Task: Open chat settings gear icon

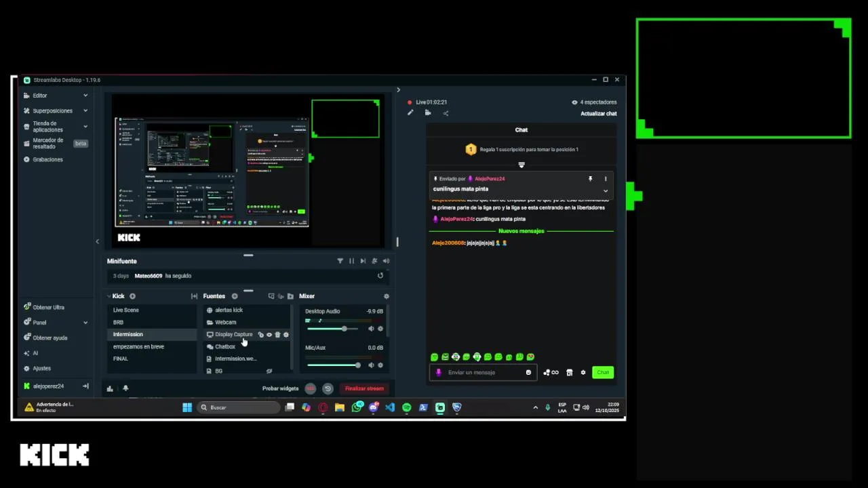Action: tap(583, 372)
